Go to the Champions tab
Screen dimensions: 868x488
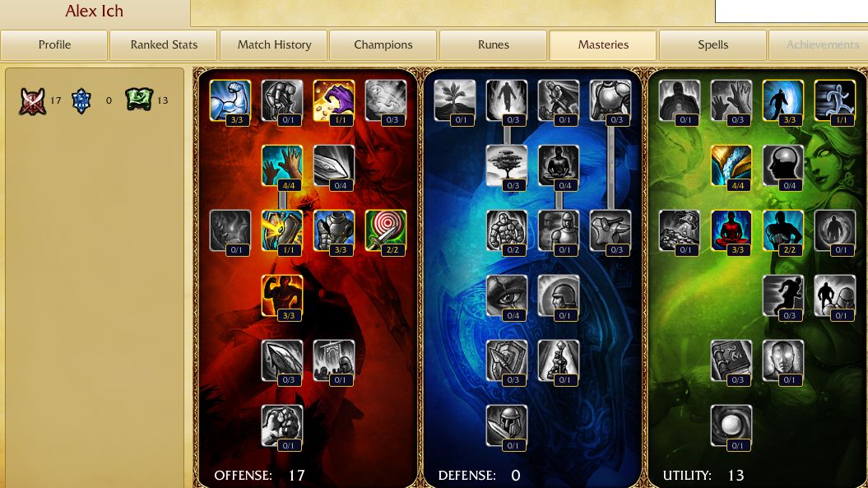(x=383, y=45)
